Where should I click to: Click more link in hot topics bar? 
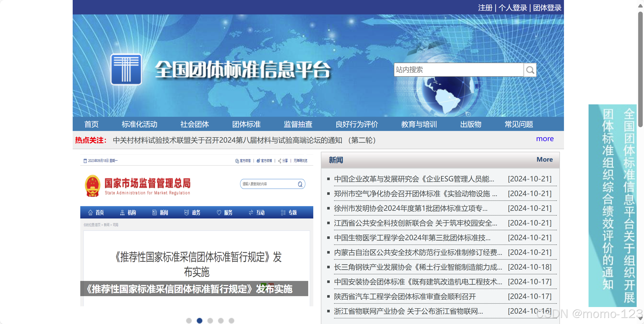pos(545,139)
